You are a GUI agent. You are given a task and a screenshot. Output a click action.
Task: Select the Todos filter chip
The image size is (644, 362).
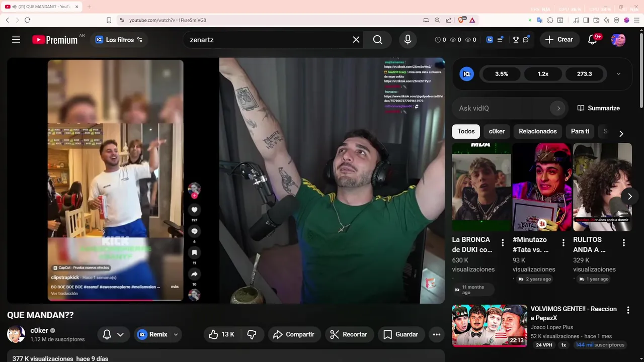[466, 131]
